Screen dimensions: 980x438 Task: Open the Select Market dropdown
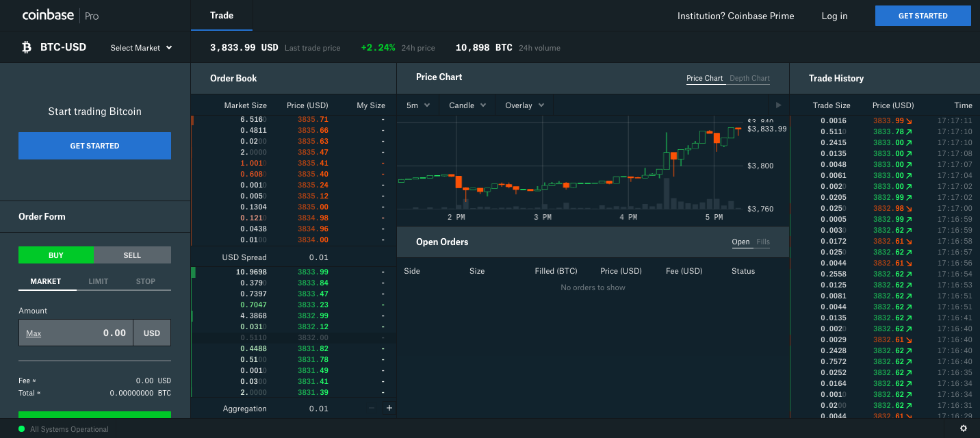tap(140, 47)
